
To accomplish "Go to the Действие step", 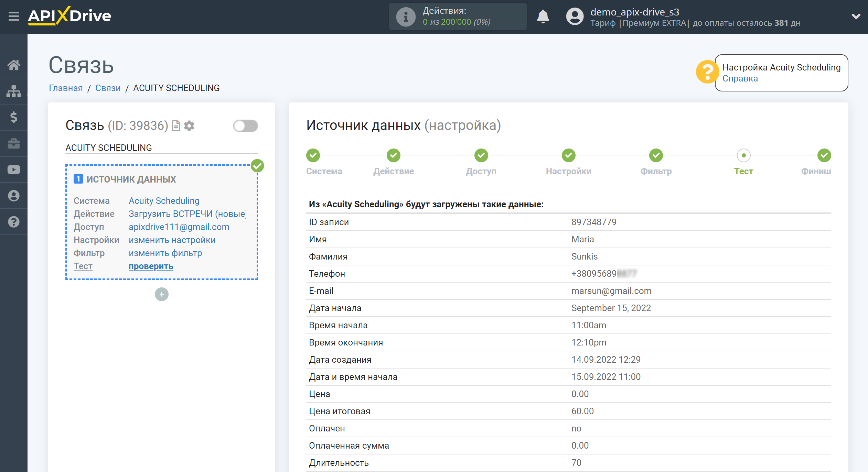I will point(394,155).
